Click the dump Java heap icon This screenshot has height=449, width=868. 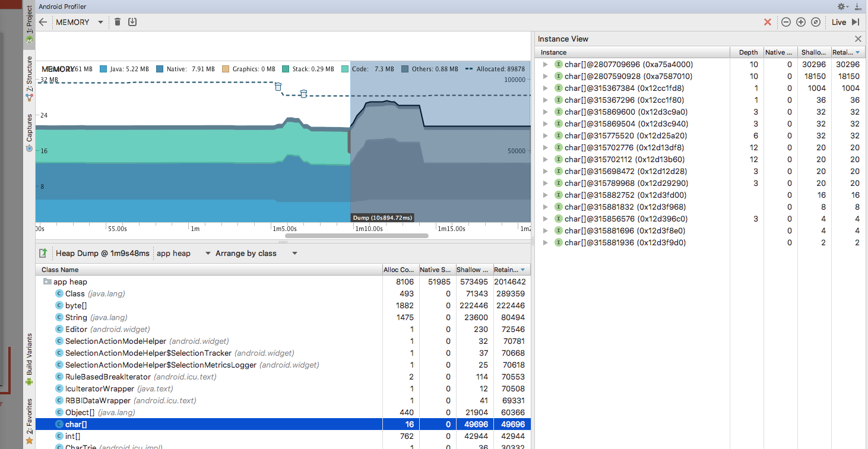tap(132, 22)
